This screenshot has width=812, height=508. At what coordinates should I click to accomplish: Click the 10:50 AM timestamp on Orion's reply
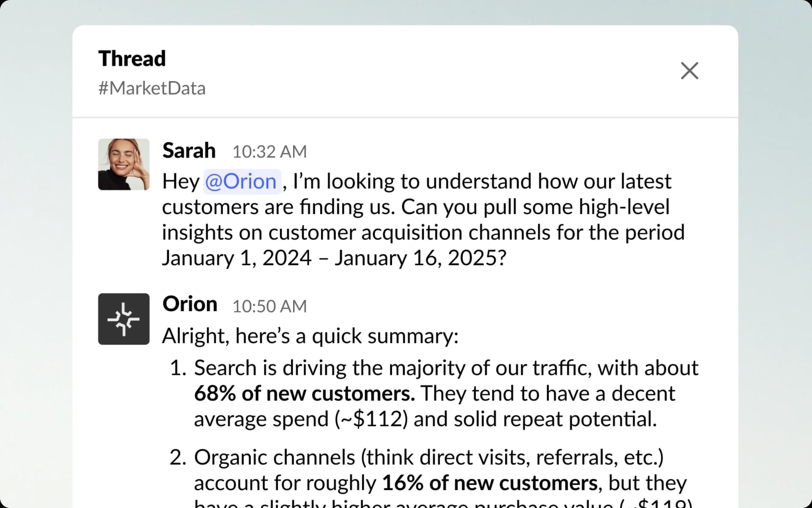(269, 306)
